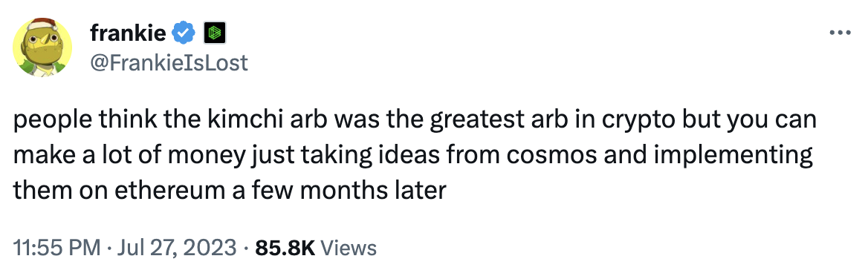This screenshot has width=868, height=276.
Task: Click the blue verified checkmark badge
Action: pyautogui.click(x=185, y=34)
